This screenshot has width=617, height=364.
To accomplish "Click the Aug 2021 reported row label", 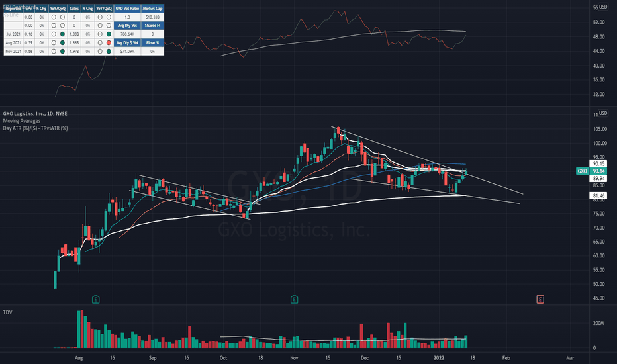I will (x=13, y=43).
